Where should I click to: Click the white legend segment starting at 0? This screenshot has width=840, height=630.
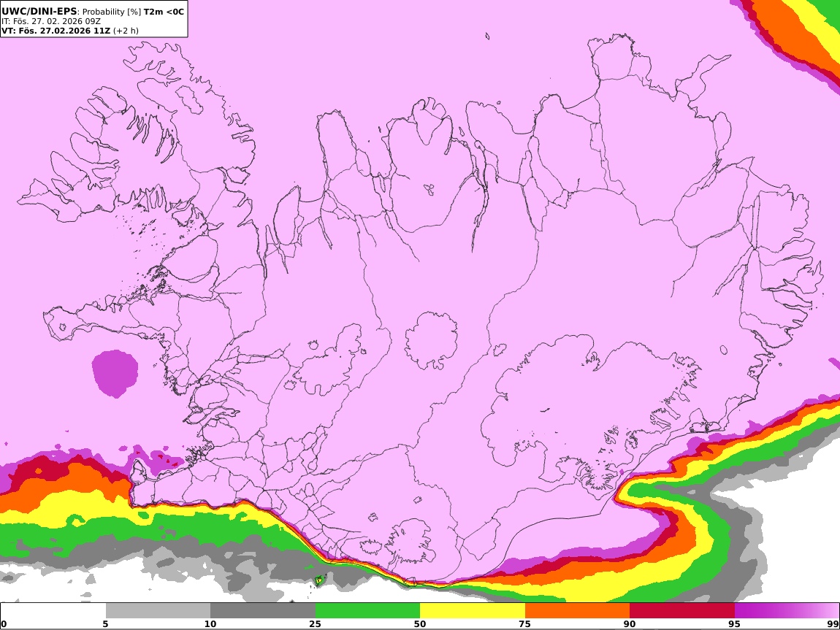click(53, 610)
